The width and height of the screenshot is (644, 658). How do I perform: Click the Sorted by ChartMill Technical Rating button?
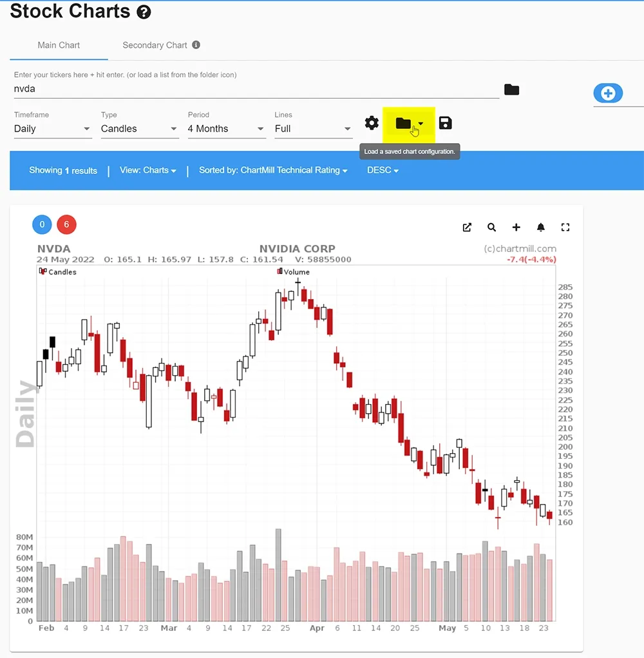[x=273, y=170]
